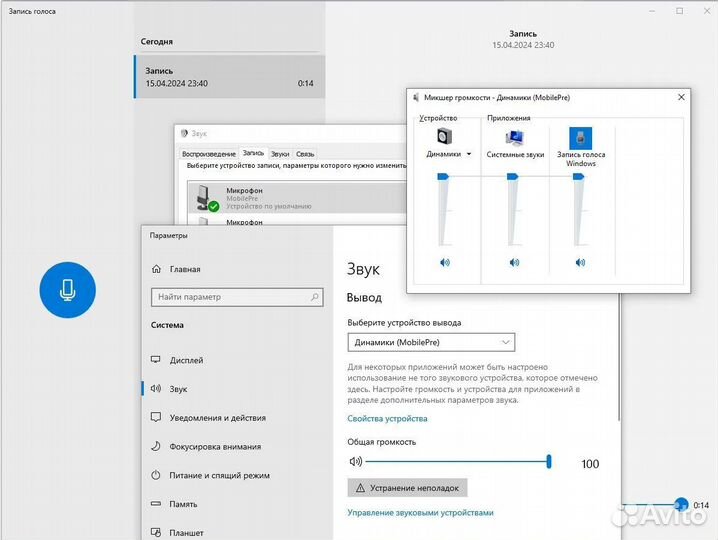Select the default Микрофон MobilePre device icon
This screenshot has width=718, height=540.
[x=205, y=196]
